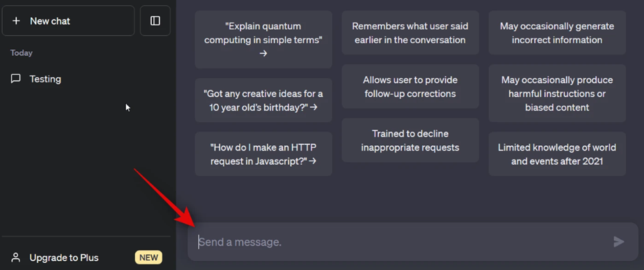Choose the quantum computing example prompt
Image resolution: width=644 pixels, height=270 pixels.
point(264,39)
